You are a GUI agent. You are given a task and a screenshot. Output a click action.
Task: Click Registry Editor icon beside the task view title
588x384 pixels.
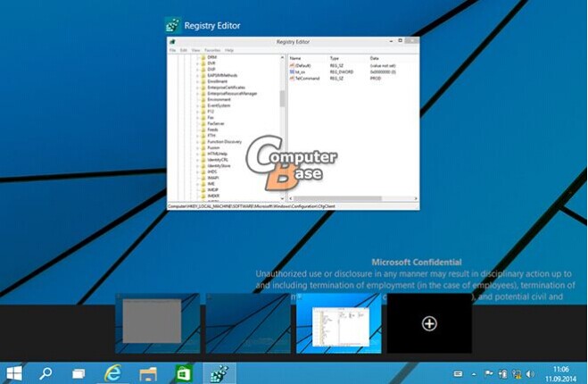(x=173, y=26)
